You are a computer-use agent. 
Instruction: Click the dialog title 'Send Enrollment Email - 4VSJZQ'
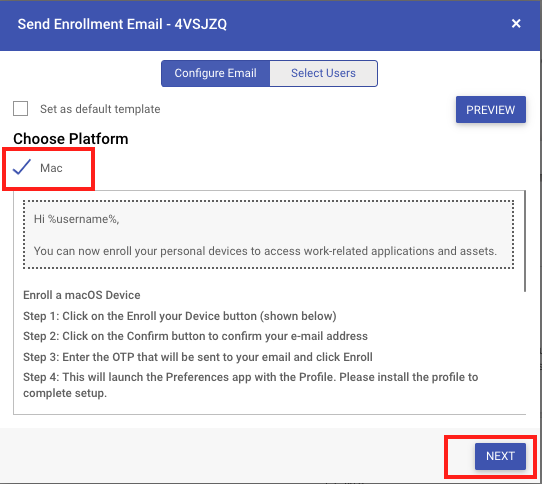pyautogui.click(x=122, y=24)
